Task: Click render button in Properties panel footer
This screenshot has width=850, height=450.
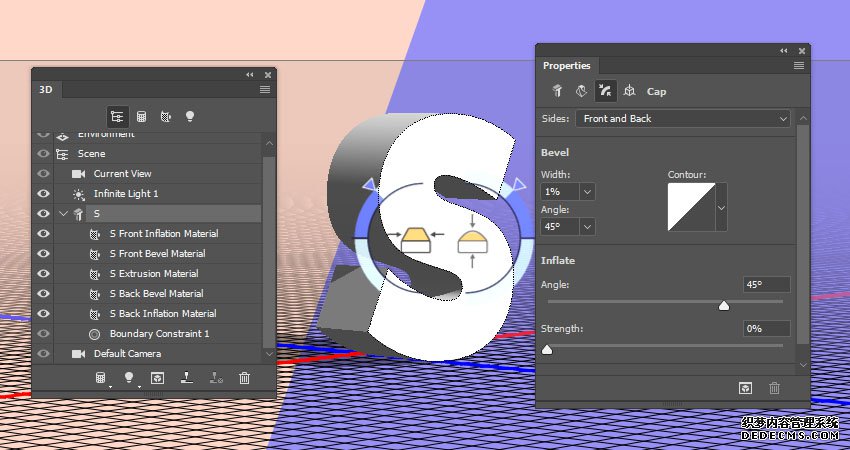Action: [746, 388]
